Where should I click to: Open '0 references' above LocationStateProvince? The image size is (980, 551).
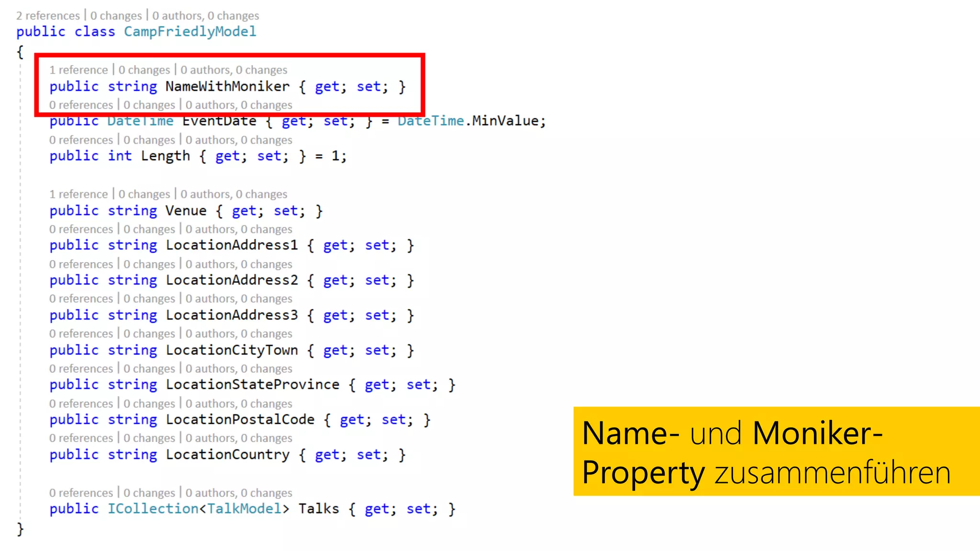pos(81,368)
